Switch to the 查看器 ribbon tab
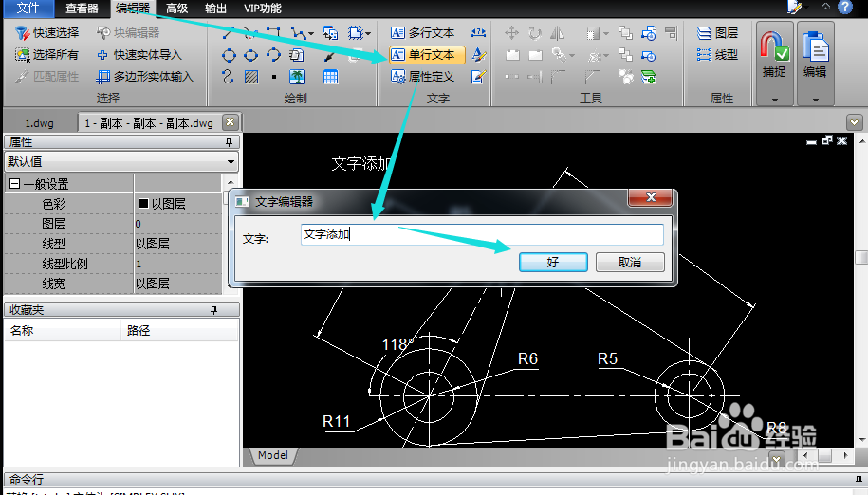Image resolution: width=868 pixels, height=495 pixels. (x=82, y=9)
